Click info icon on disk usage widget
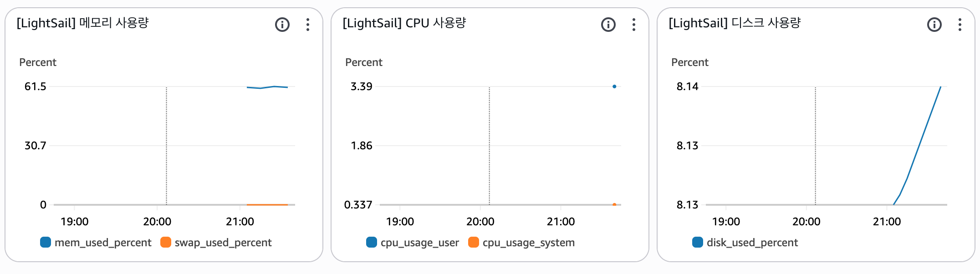 (x=934, y=25)
